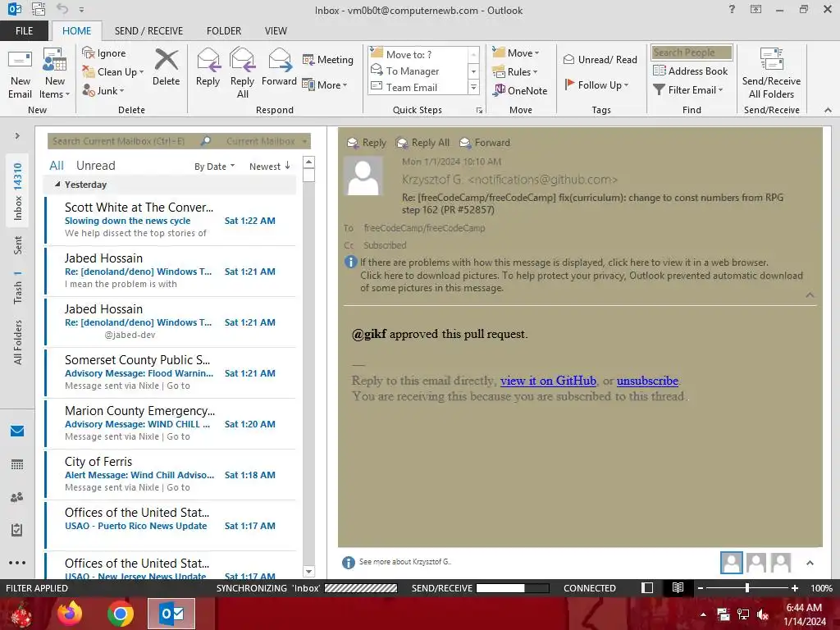
Task: Open City of Ferris email
Action: click(171, 474)
